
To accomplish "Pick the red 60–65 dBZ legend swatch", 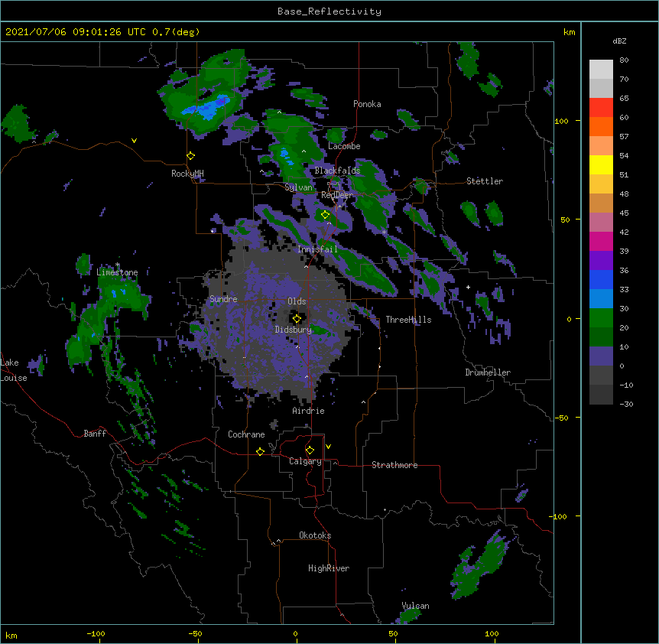I will (x=601, y=107).
